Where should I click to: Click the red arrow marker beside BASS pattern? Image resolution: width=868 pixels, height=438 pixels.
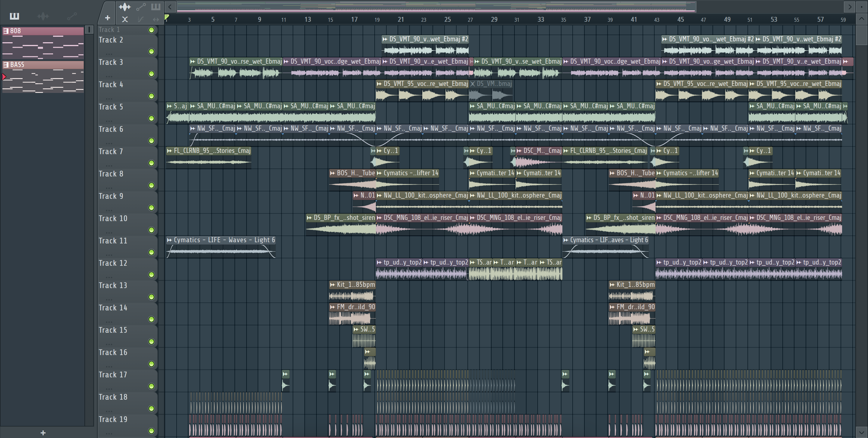coord(4,77)
